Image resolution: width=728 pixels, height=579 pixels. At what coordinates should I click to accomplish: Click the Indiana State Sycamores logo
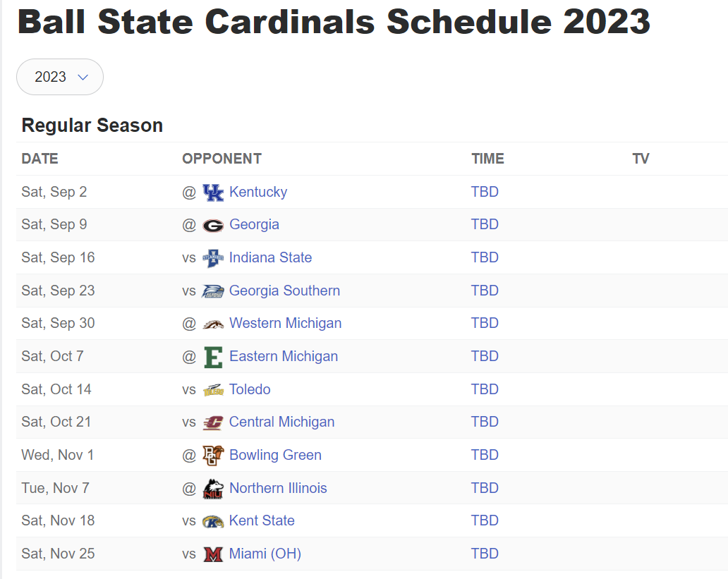coord(213,258)
